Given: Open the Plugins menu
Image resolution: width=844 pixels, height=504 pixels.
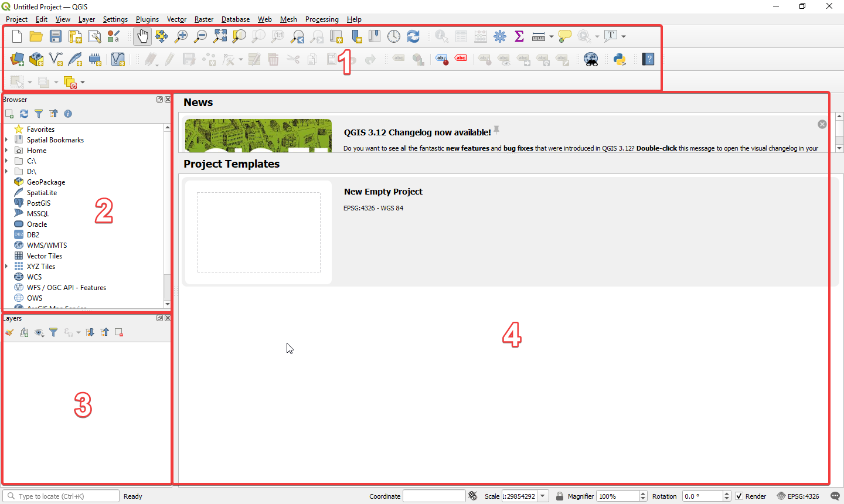Looking at the screenshot, I should [147, 19].
